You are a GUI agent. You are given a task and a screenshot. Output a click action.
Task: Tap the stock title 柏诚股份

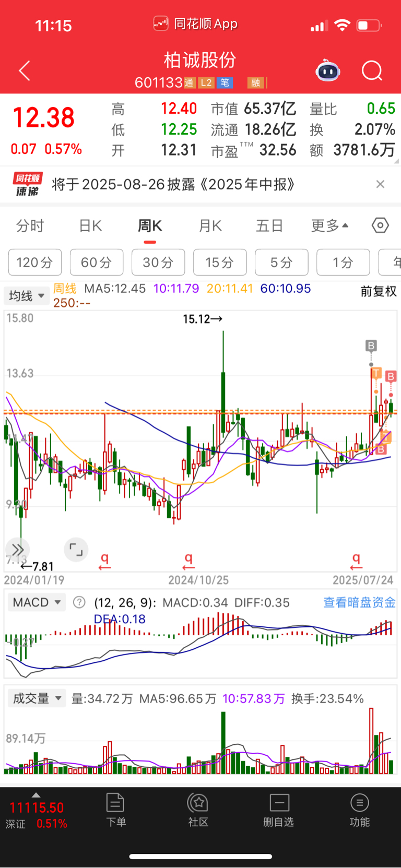pos(200,60)
